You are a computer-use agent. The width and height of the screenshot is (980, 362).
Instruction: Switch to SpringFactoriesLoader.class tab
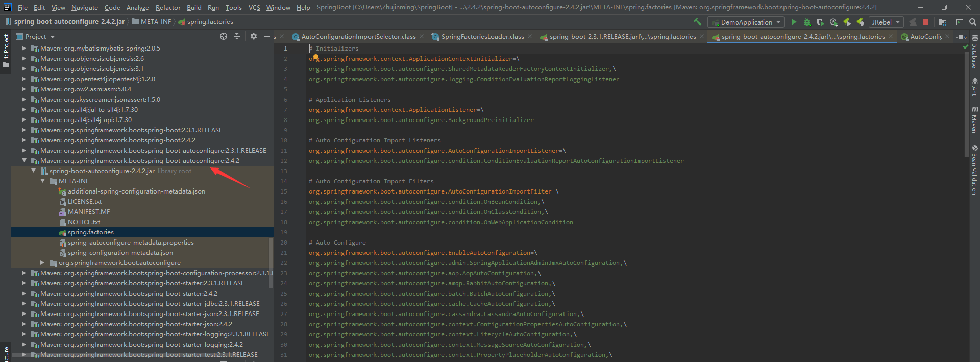(482, 36)
